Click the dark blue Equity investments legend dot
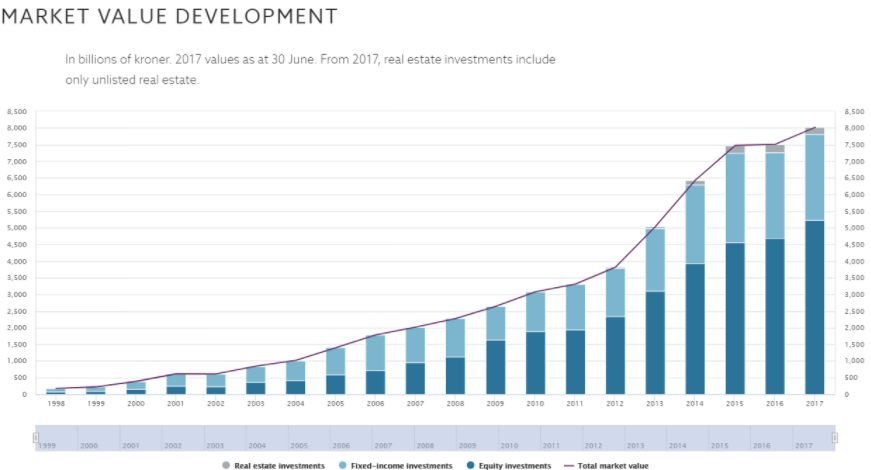The image size is (871, 470). click(x=470, y=465)
